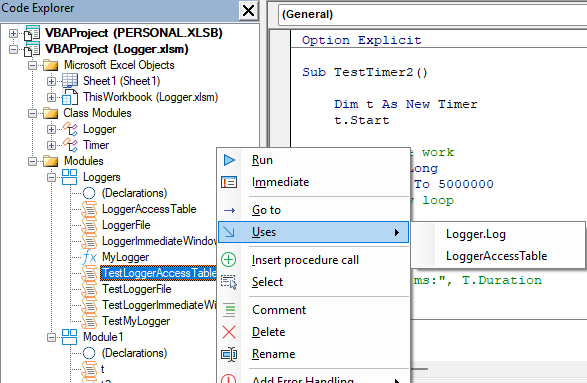This screenshot has width=587, height=383.
Task: Collapse the Module1 module node
Action: coord(52,337)
